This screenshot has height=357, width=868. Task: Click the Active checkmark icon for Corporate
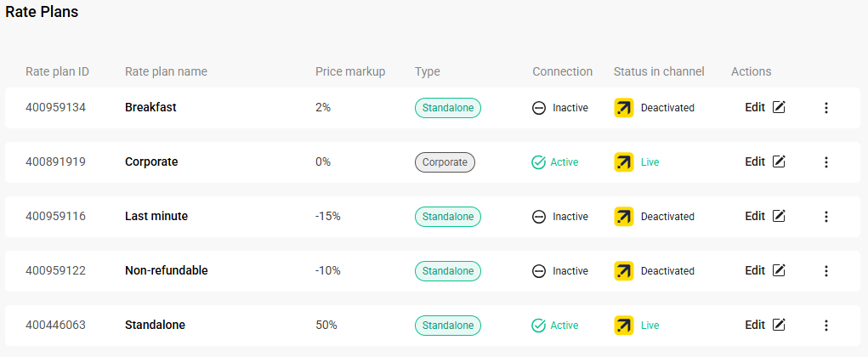tap(539, 162)
